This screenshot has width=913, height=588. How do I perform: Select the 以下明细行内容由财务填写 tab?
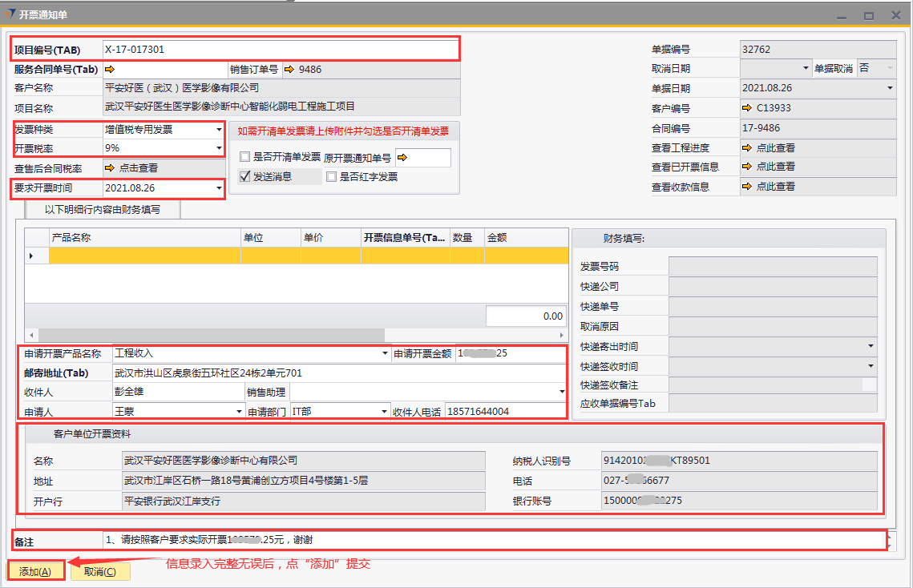click(x=103, y=210)
